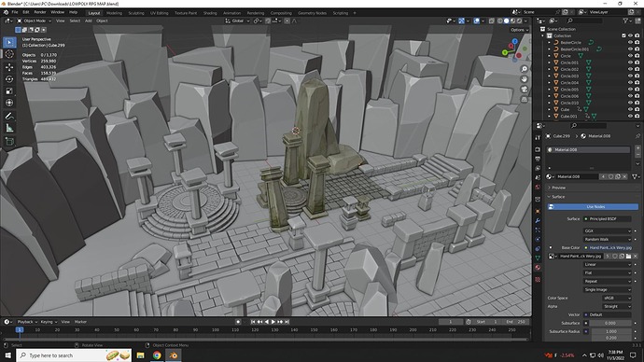Open the Material properties tab icon
The height and width of the screenshot is (362, 644).
coord(538,268)
